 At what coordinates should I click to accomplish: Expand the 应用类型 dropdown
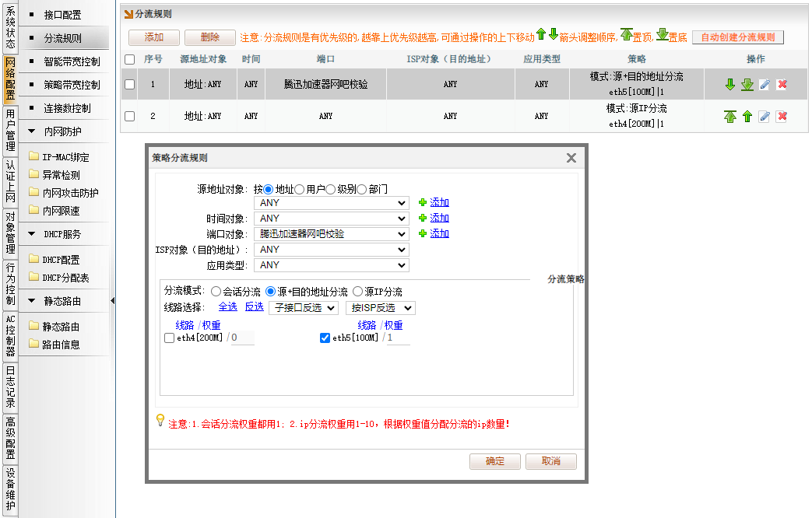click(332, 265)
